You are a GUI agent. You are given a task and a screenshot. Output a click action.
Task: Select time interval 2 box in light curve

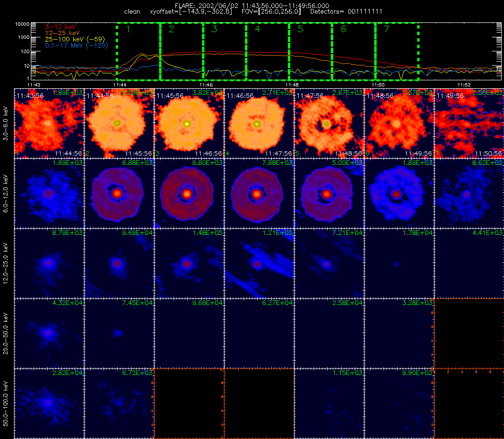pyautogui.click(x=182, y=51)
